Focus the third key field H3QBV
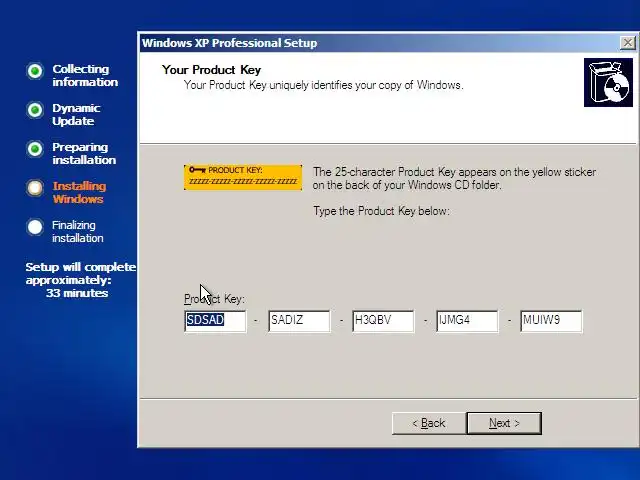 point(383,321)
